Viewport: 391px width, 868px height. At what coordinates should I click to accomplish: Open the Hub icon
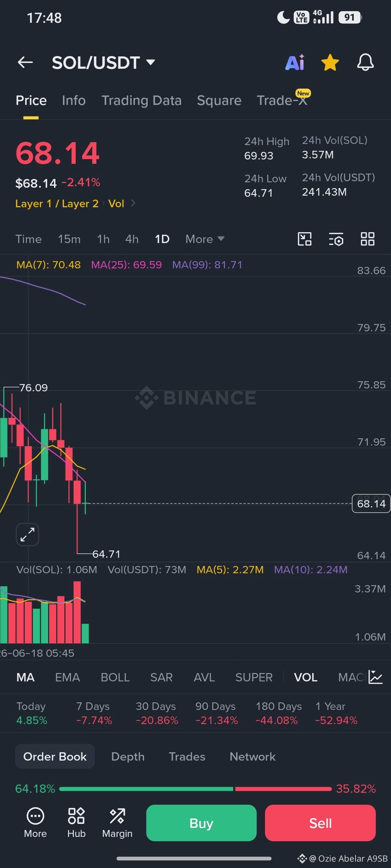pyautogui.click(x=76, y=823)
